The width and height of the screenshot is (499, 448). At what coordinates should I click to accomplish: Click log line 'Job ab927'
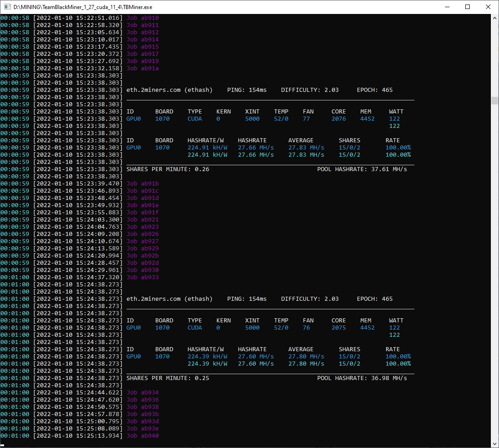pyautogui.click(x=143, y=241)
